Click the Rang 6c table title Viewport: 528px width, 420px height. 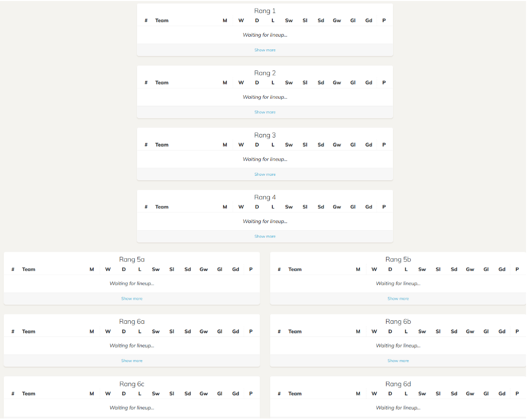tap(132, 384)
